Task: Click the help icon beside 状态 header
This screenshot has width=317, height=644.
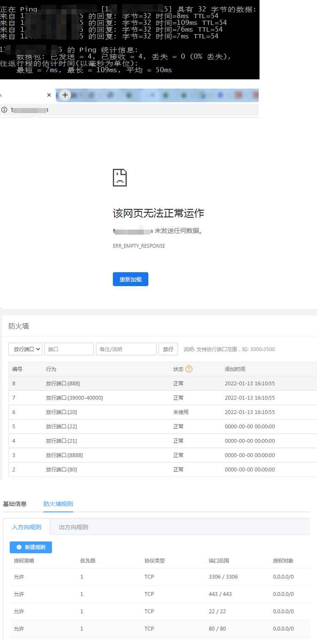Action: click(x=189, y=369)
